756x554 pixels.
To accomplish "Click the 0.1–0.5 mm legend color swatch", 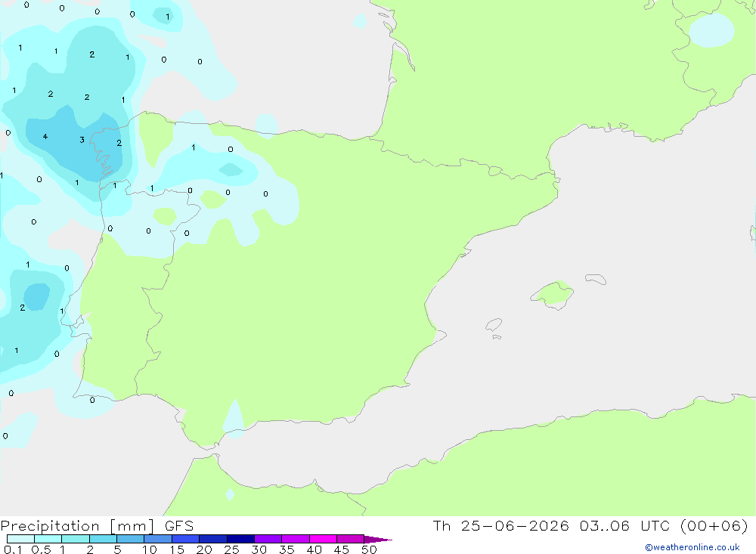I will tap(20, 539).
